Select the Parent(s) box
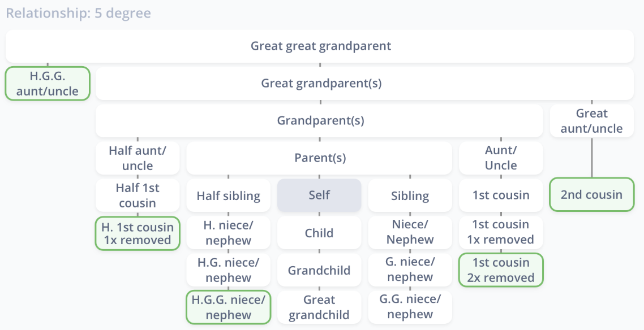Viewport: 644px width, 330px height. point(320,158)
